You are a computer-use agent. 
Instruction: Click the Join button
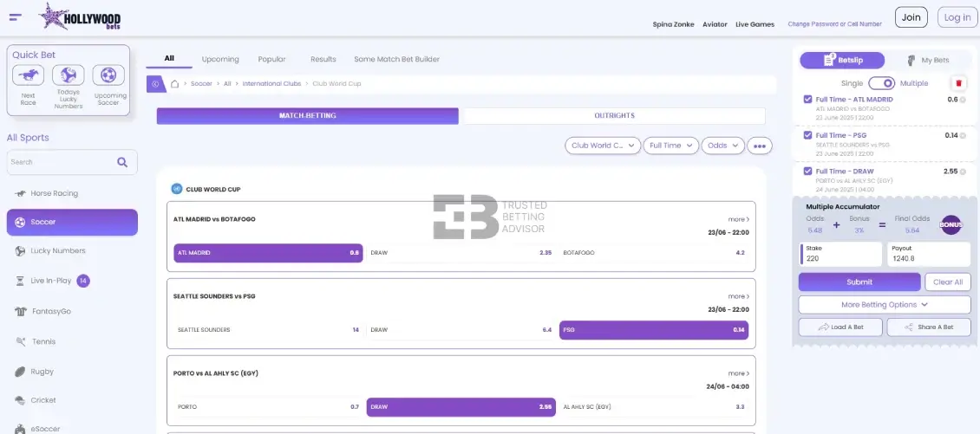coord(911,17)
